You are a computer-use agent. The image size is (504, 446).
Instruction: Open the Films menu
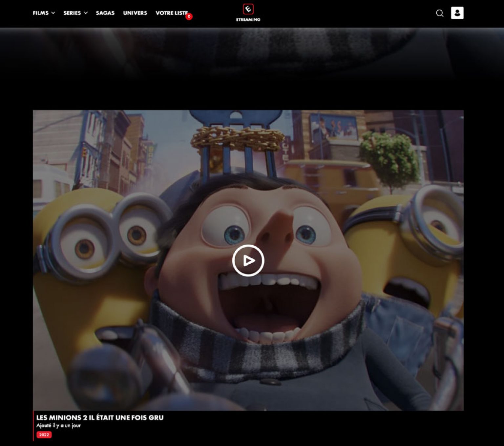[x=40, y=13]
